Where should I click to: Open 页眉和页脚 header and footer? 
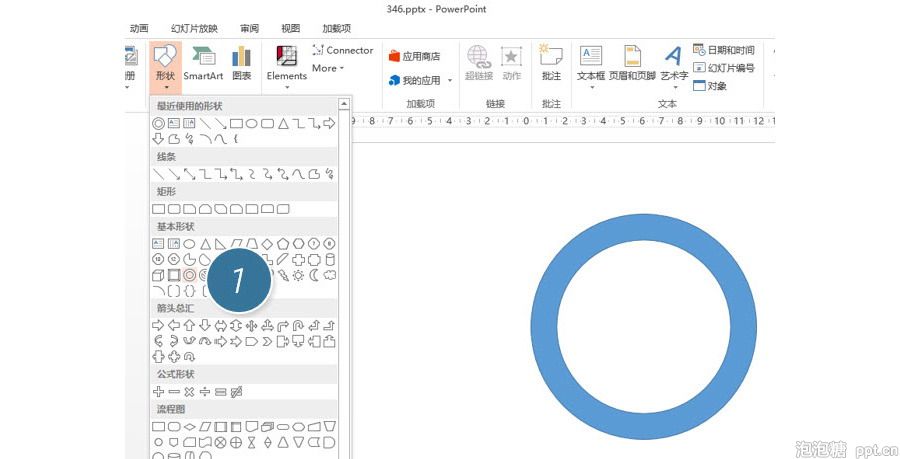click(632, 63)
